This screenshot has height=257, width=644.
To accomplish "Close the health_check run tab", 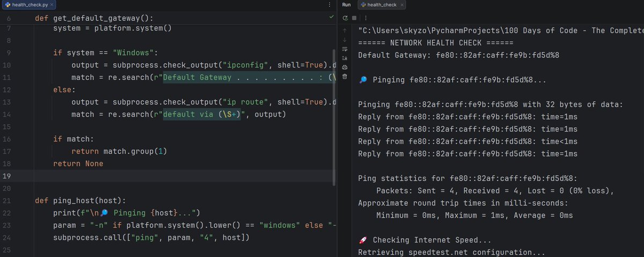I will coord(401,5).
